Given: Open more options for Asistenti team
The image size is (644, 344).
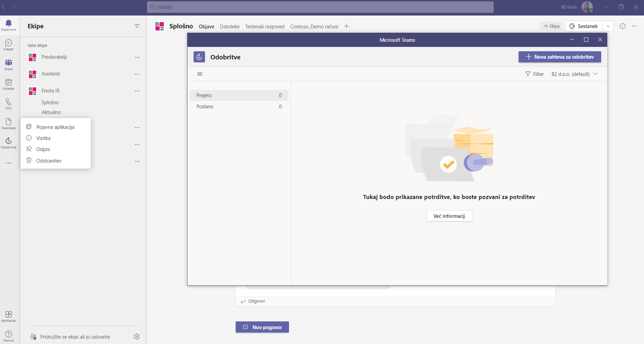Looking at the screenshot, I should pos(137,74).
